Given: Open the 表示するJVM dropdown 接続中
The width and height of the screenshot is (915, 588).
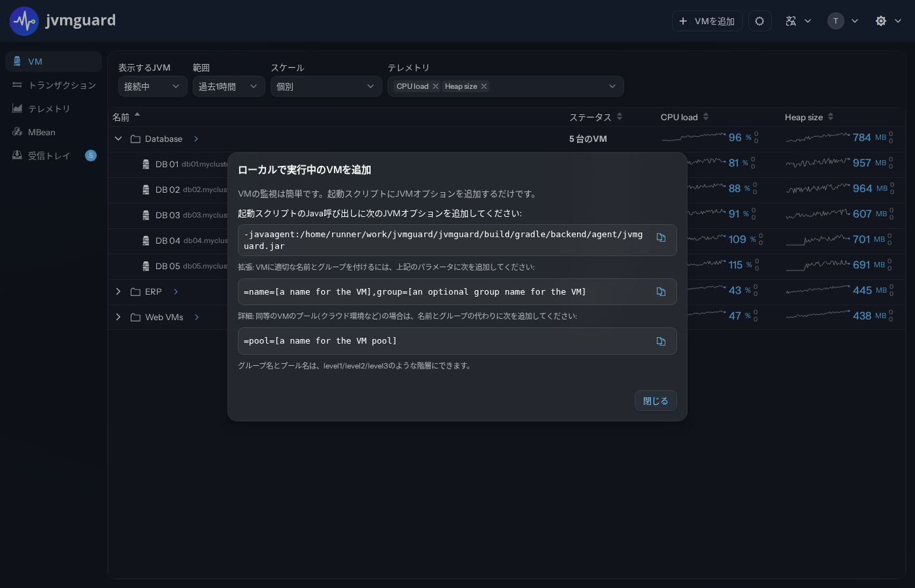Looking at the screenshot, I should click(153, 86).
